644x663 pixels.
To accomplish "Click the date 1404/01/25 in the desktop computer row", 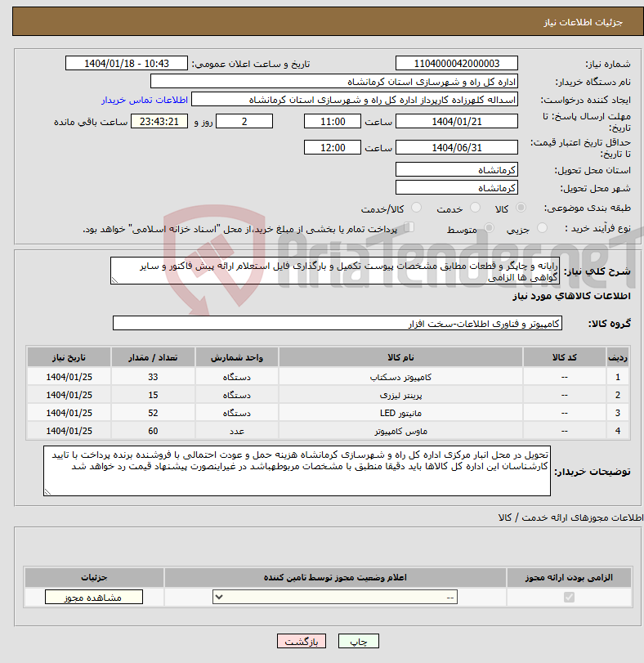I will [69, 377].
